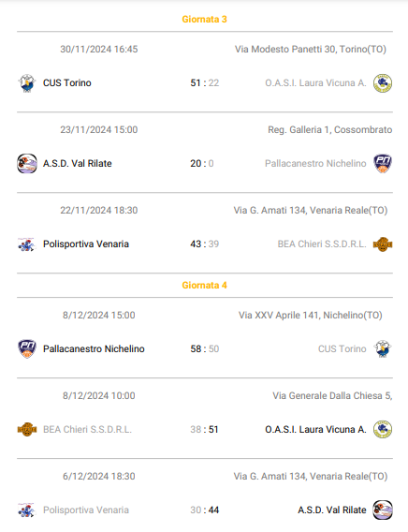The width and height of the screenshot is (408, 532).
Task: Open the 51:22 match score
Action: point(204,83)
